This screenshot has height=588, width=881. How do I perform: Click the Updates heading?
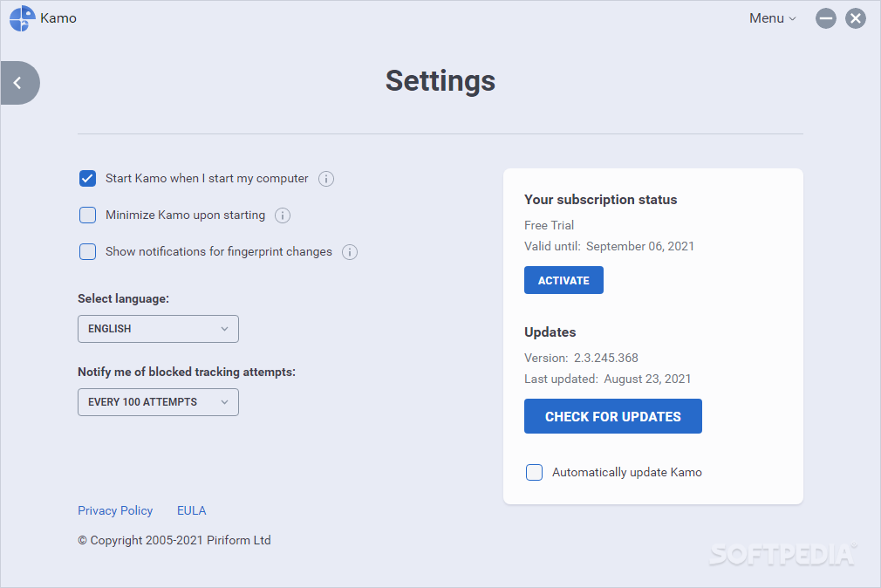coord(550,332)
